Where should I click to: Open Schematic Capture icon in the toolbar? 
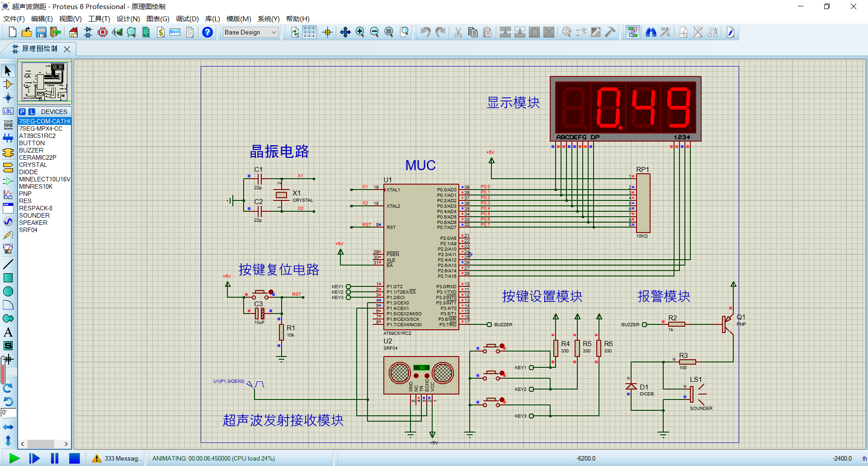point(88,32)
